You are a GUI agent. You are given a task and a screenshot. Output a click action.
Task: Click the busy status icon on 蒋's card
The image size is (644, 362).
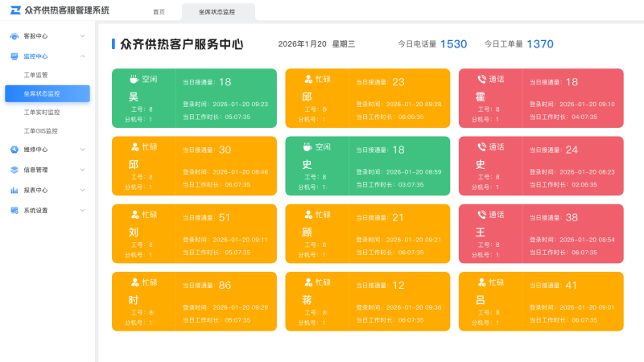(308, 282)
